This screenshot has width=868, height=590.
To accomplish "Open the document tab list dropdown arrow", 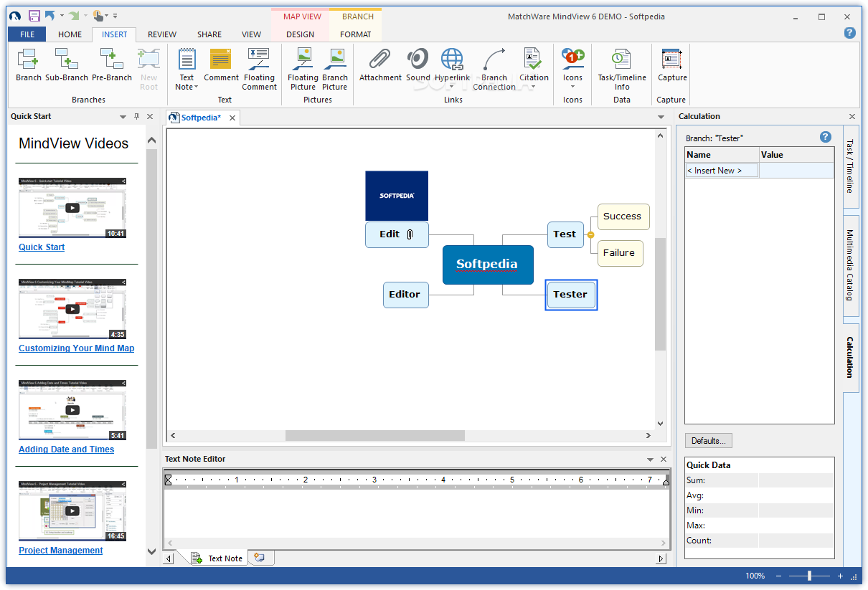I will coord(661,117).
